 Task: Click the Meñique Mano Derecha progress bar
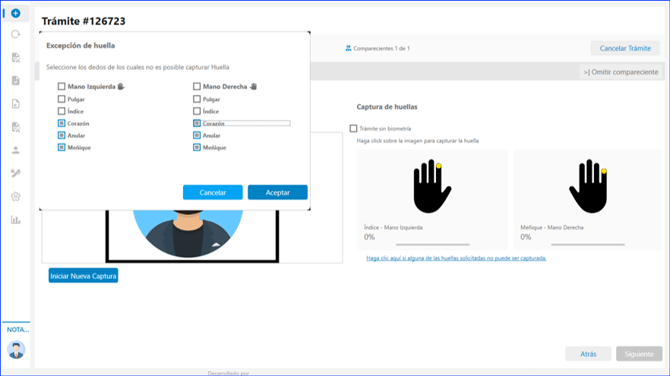pyautogui.click(x=588, y=244)
